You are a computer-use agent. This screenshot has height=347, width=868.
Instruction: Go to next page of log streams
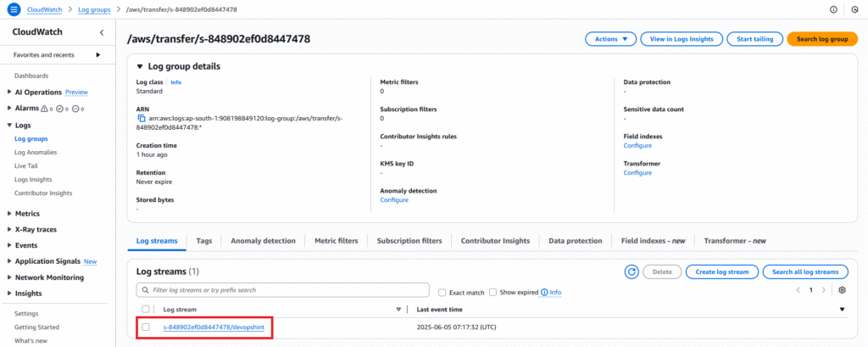(x=824, y=290)
